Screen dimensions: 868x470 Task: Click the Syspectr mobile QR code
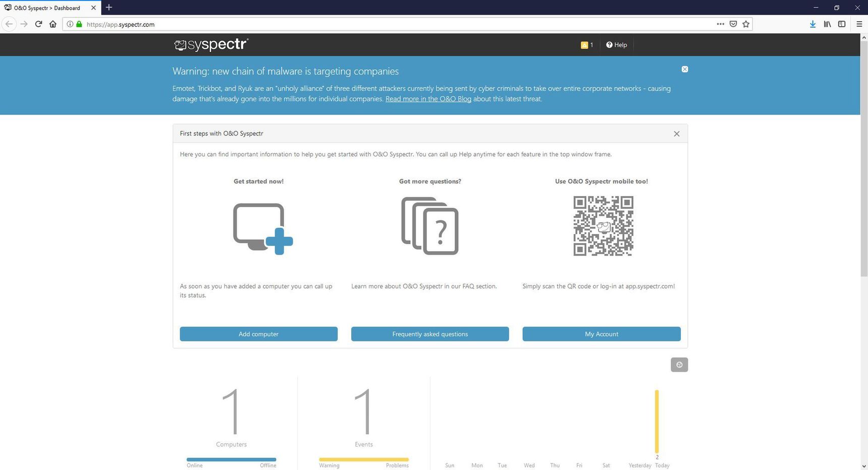(603, 226)
